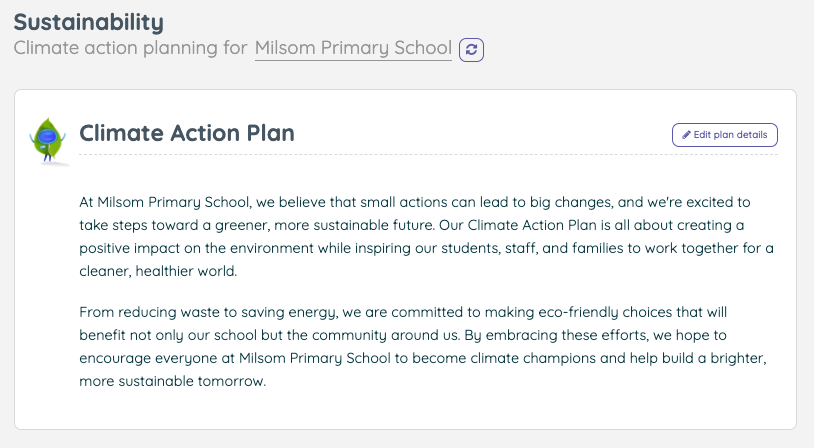Click the Climate Action Plan title
The image size is (814, 448).
(187, 133)
